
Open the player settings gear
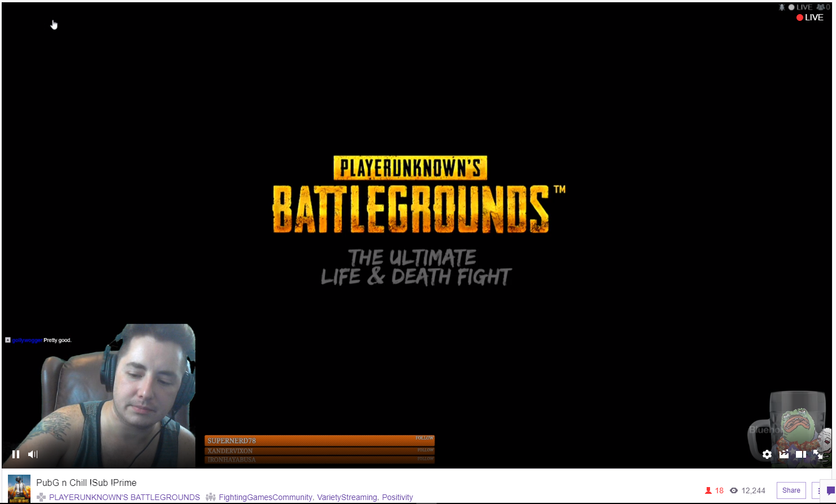(767, 454)
